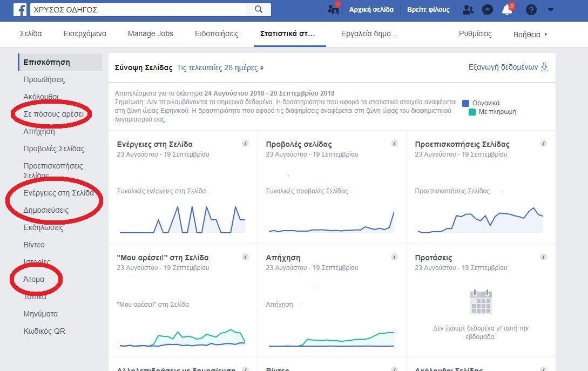Select Επισκόπηση in the sidebar
Image resolution: width=588 pixels, height=371 pixels.
60,62
